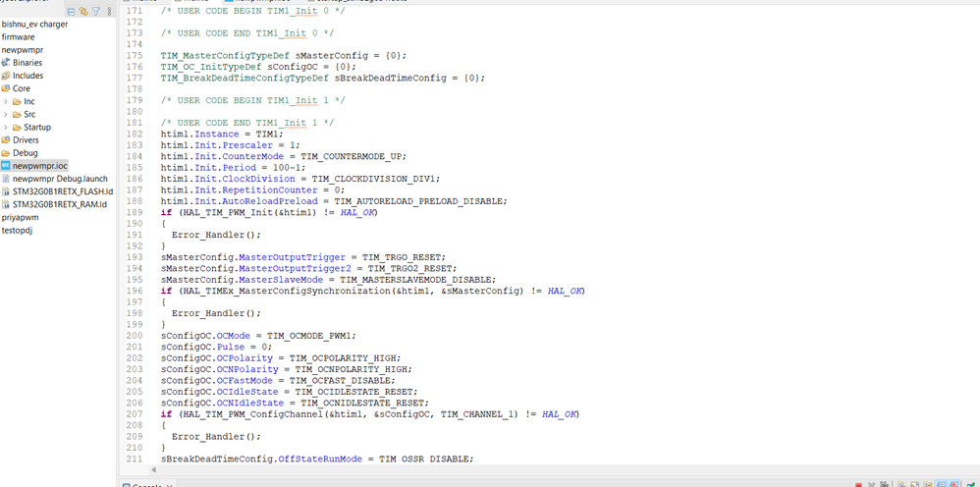Click HAL_TIMEx_MasterConfigSynchronization call
The width and height of the screenshot is (980, 487).
[x=353, y=291]
